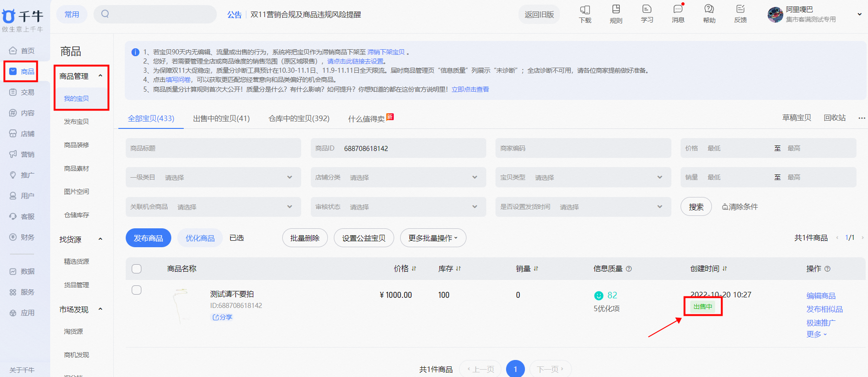Open the 学习 learning icon
868x377 pixels.
[x=647, y=14]
